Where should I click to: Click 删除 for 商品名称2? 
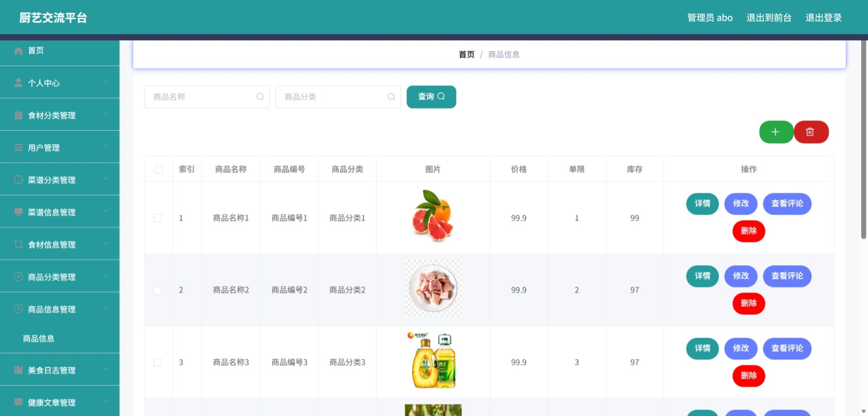click(749, 303)
